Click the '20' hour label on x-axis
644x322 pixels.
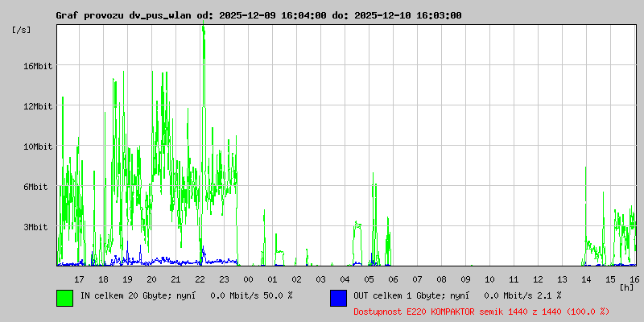[152, 279]
